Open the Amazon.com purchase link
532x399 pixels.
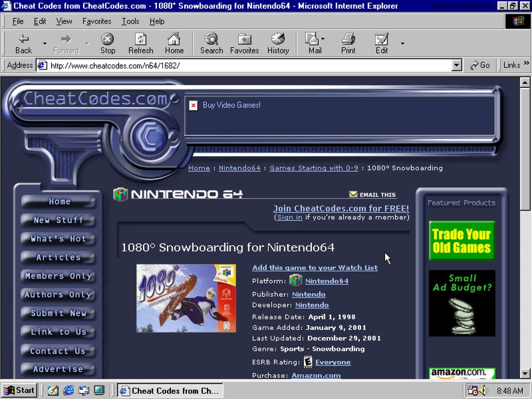pos(316,375)
